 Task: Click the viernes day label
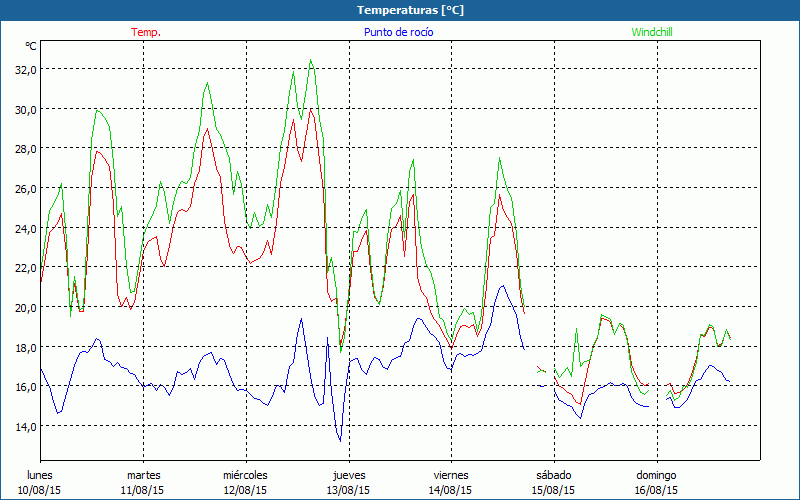[x=451, y=475]
